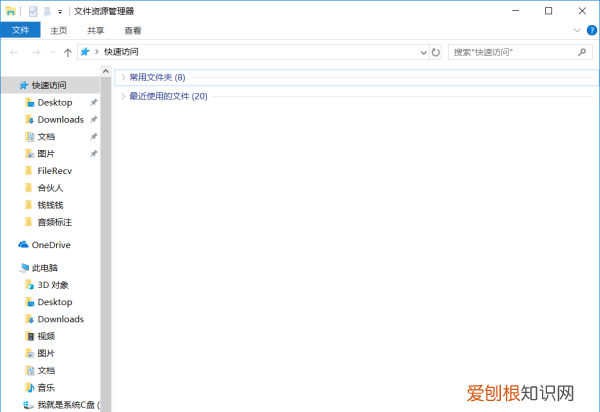The width and height of the screenshot is (600, 412).
Task: Click the OneDrive cloud icon
Action: coord(23,244)
